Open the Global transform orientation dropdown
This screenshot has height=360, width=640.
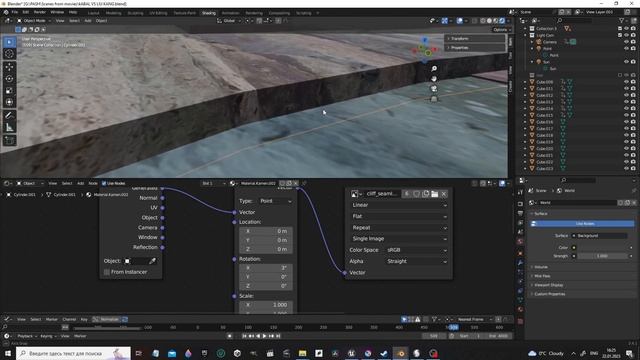[229, 21]
